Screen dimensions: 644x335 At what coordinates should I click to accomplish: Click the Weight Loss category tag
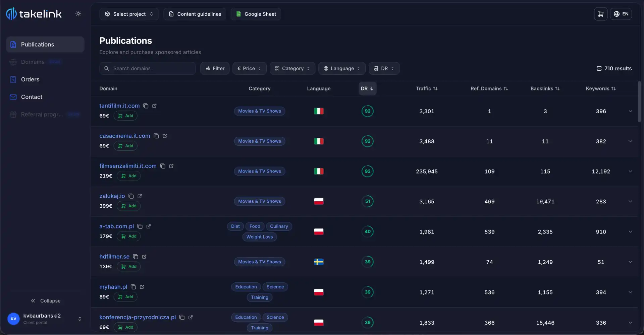[260, 237]
